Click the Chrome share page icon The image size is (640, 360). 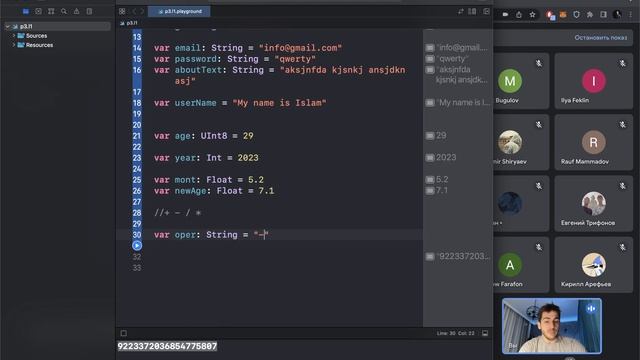pyautogui.click(x=519, y=15)
